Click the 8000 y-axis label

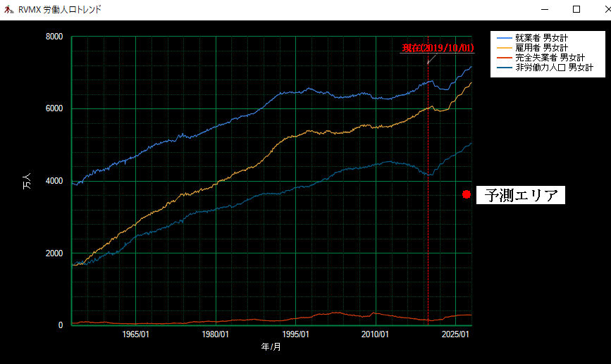(x=54, y=37)
